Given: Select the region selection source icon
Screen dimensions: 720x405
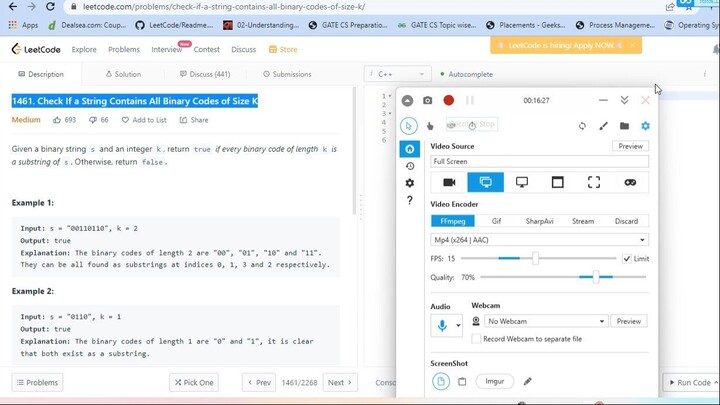Looking at the screenshot, I should click(x=594, y=182).
